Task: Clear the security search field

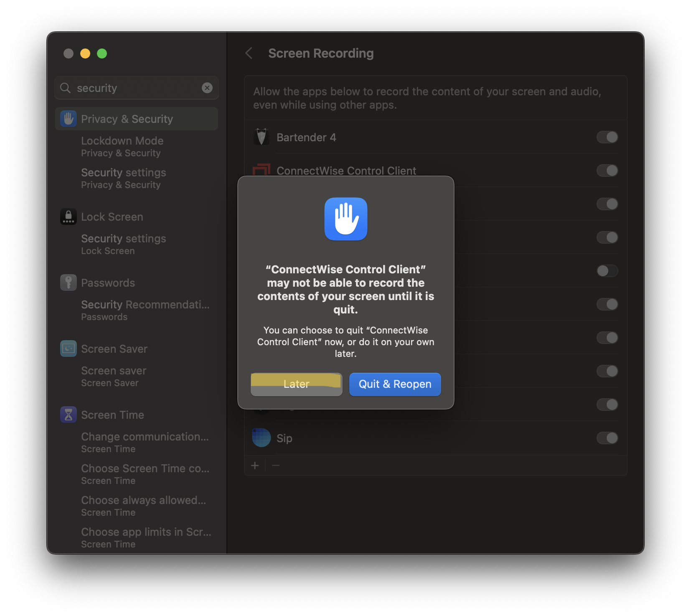Action: pos(207,88)
